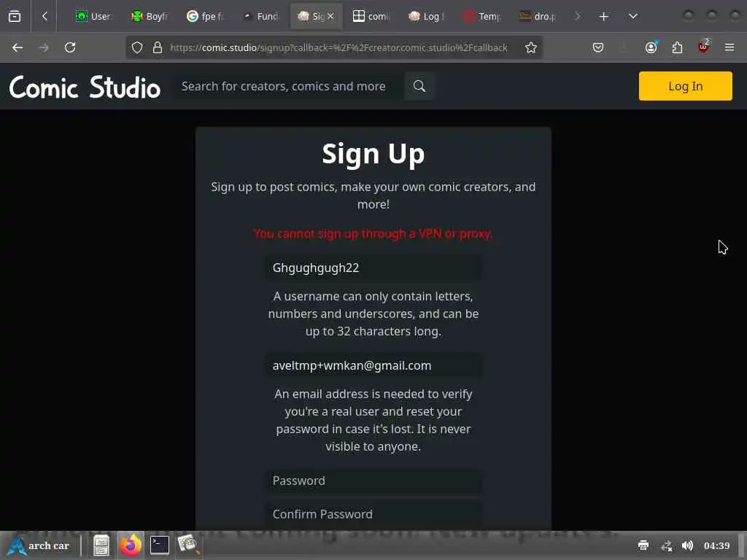The height and width of the screenshot is (560, 747).
Task: Go back to previous page
Action: point(18,47)
